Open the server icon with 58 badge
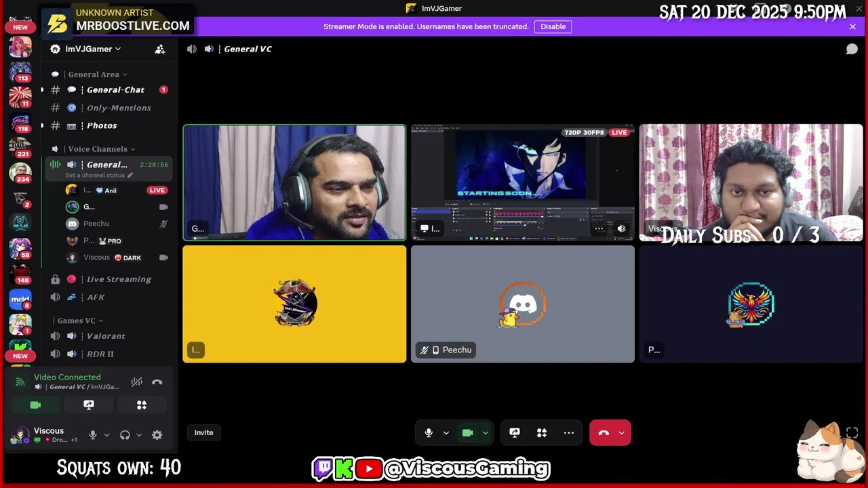This screenshot has width=868, height=488. point(20,248)
